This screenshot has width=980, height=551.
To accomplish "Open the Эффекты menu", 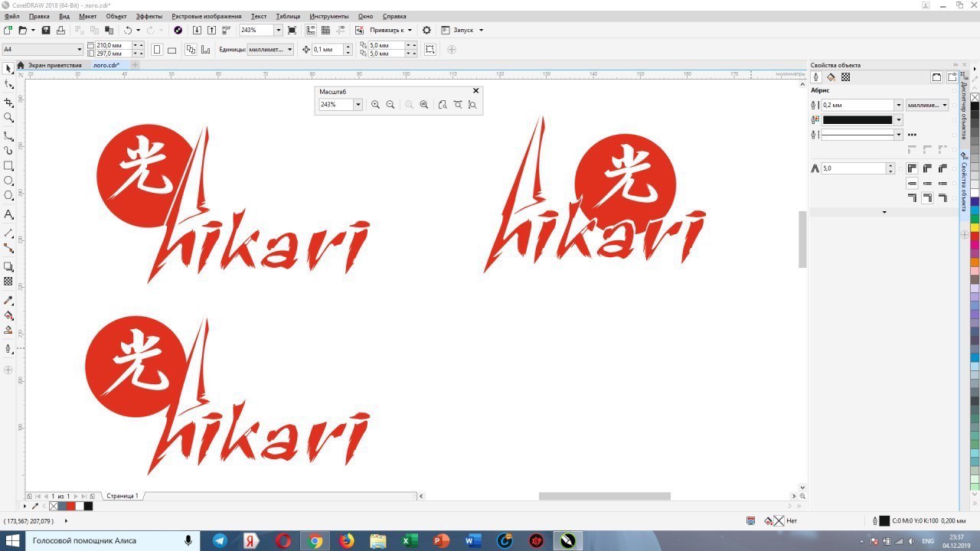I will [149, 16].
